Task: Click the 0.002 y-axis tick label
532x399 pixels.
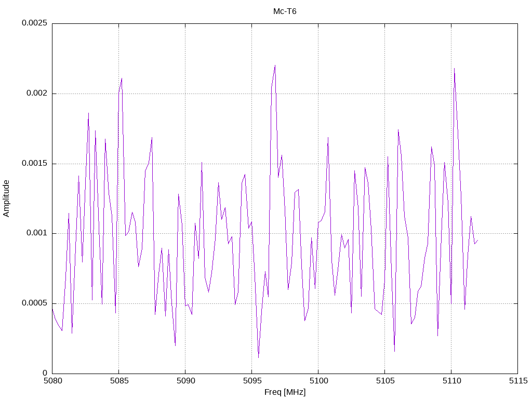Action: click(x=37, y=93)
